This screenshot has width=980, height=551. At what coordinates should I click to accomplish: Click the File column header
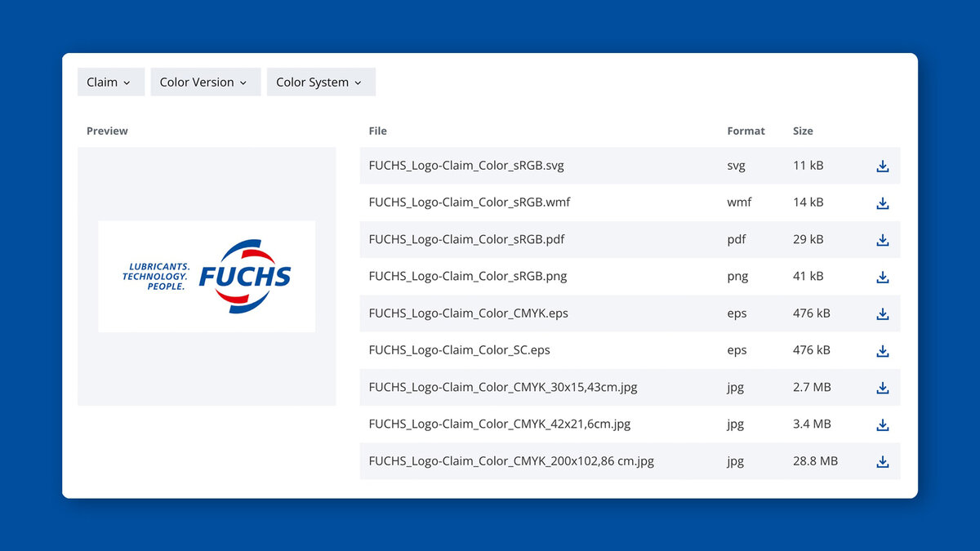click(x=377, y=131)
